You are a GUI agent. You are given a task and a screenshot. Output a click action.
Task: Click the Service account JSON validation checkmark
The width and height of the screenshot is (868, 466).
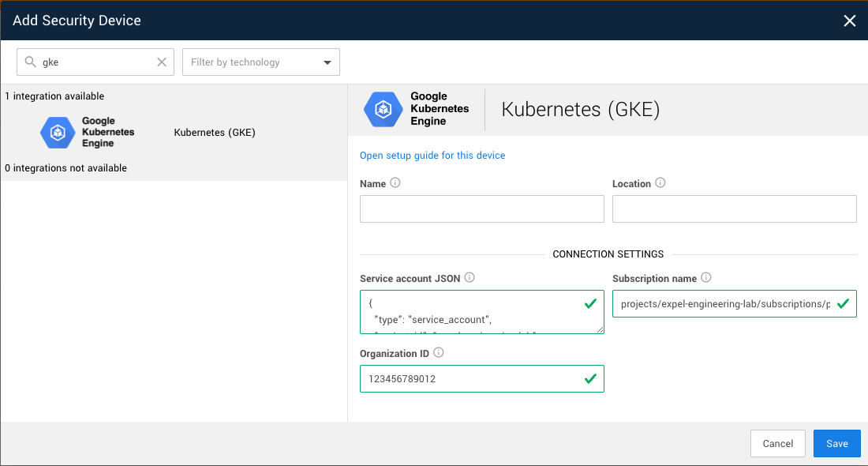tap(591, 303)
